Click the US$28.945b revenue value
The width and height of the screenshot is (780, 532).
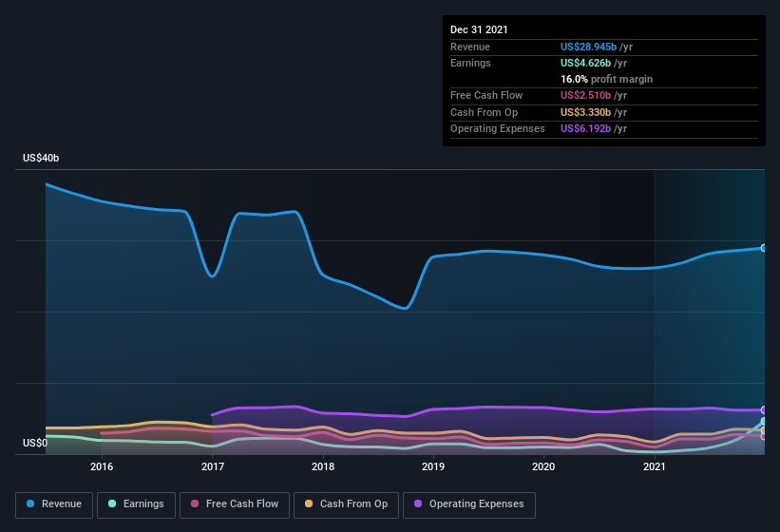588,47
